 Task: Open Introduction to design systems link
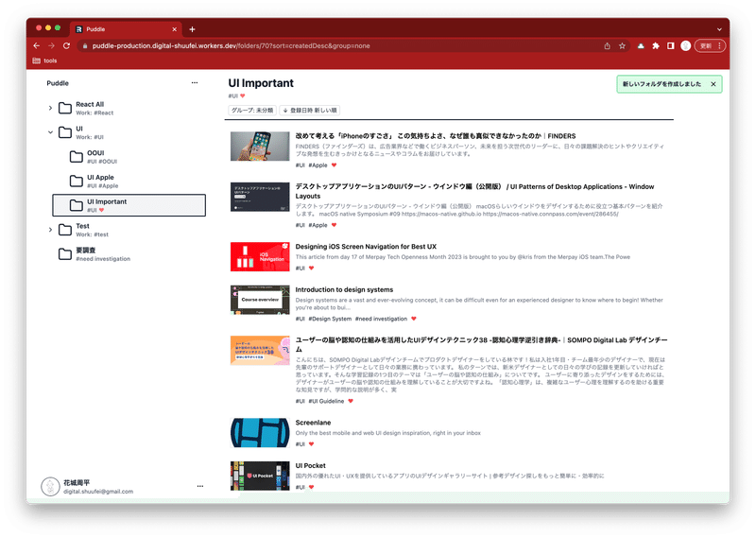click(x=344, y=290)
